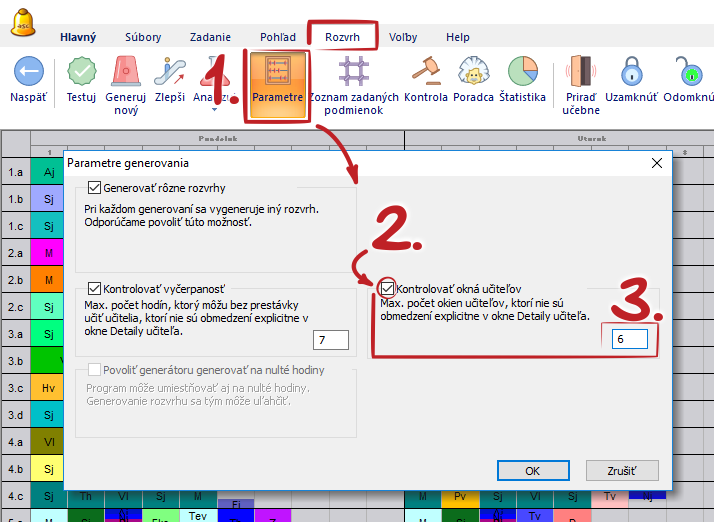The width and height of the screenshot is (714, 522).
Task: Click Generuj nový siren icon
Action: tap(125, 72)
